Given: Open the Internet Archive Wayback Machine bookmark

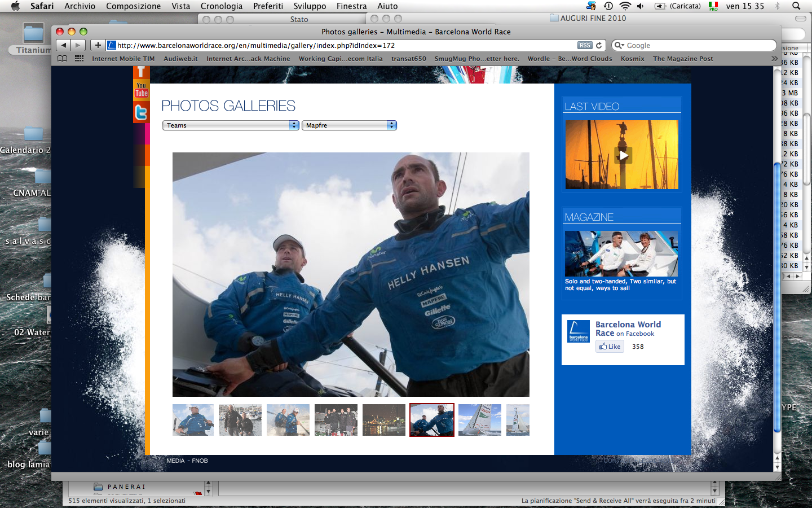Looking at the screenshot, I should pos(248,59).
